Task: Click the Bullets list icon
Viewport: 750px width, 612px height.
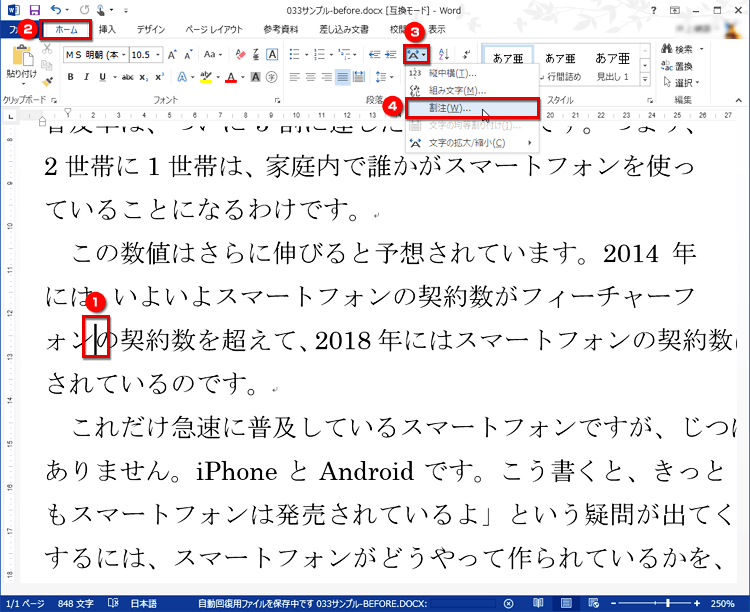Action: click(x=295, y=55)
